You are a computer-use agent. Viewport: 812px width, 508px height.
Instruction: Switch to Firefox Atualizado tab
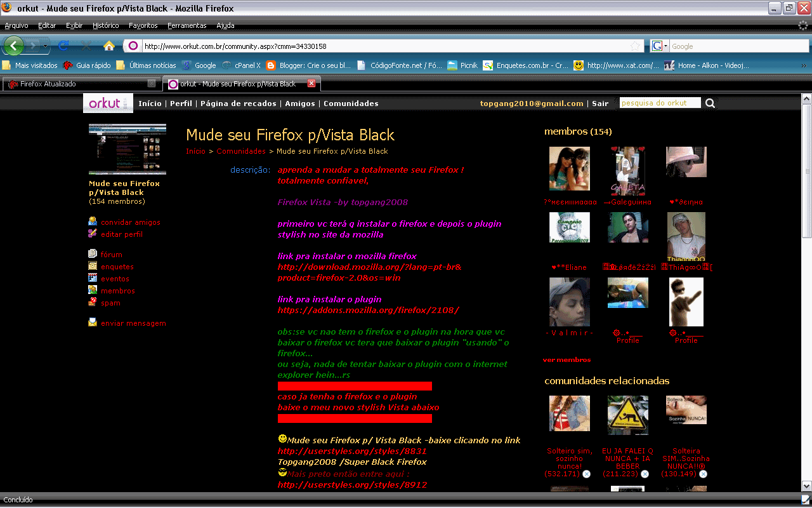pos(81,83)
